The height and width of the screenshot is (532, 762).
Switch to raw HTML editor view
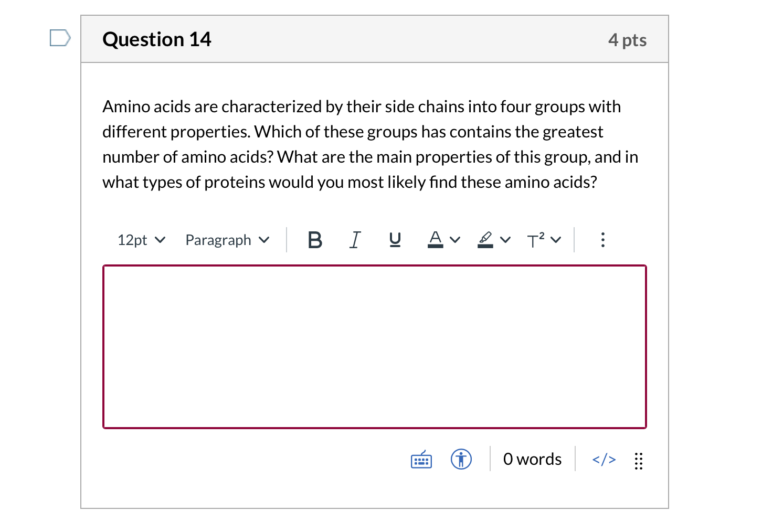[x=604, y=459]
